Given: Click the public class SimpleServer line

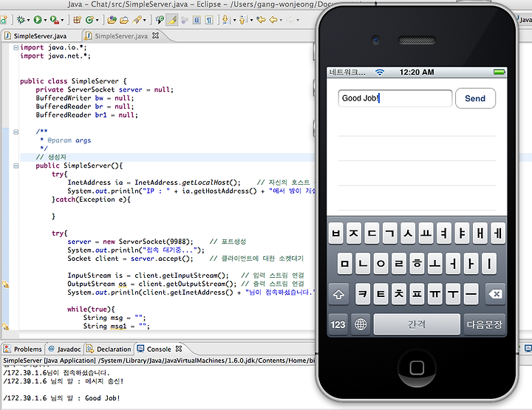Looking at the screenshot, I should tap(73, 81).
